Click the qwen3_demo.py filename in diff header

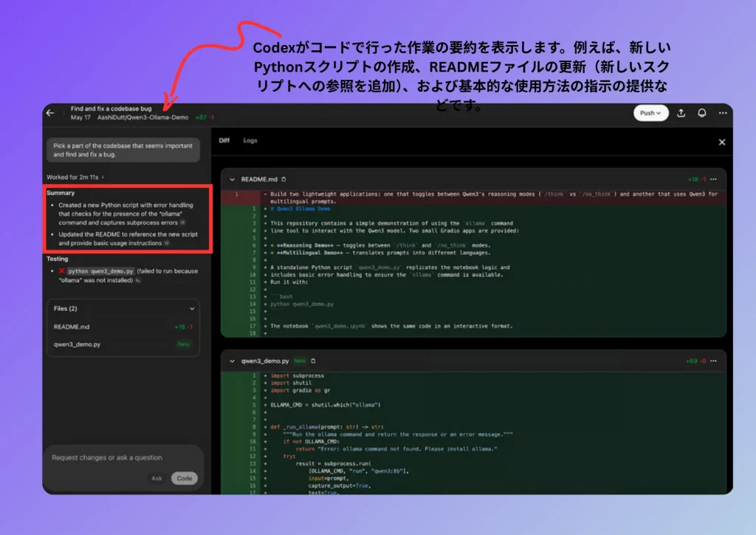[x=265, y=361]
